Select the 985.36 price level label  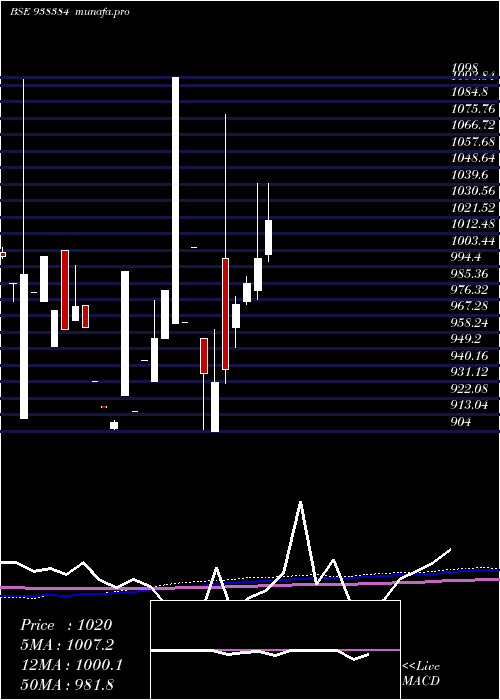click(x=469, y=273)
